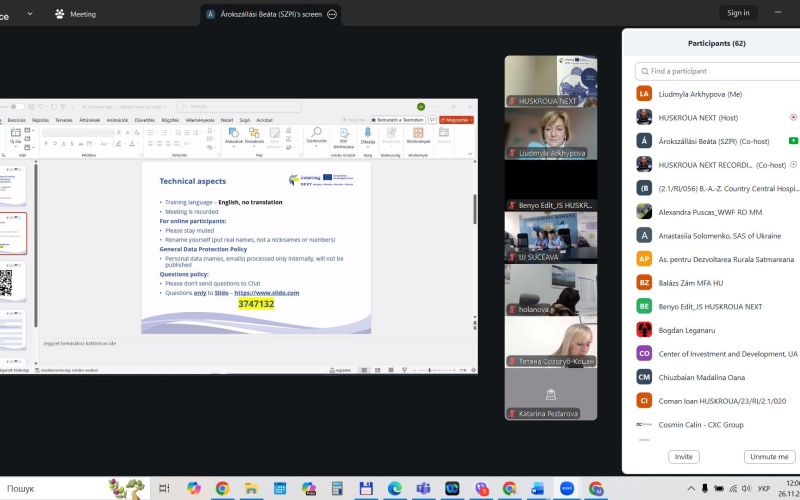Select Katarína Pezlarova video tile

tap(550, 394)
